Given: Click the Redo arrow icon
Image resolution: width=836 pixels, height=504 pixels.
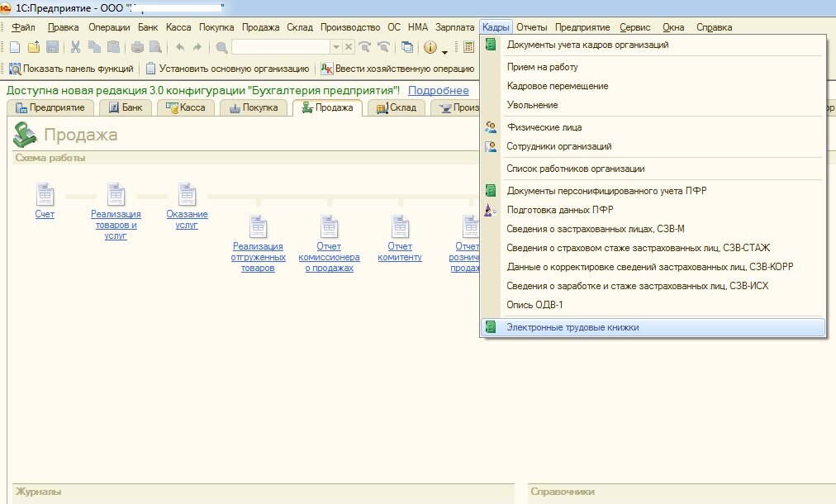Looking at the screenshot, I should [197, 47].
